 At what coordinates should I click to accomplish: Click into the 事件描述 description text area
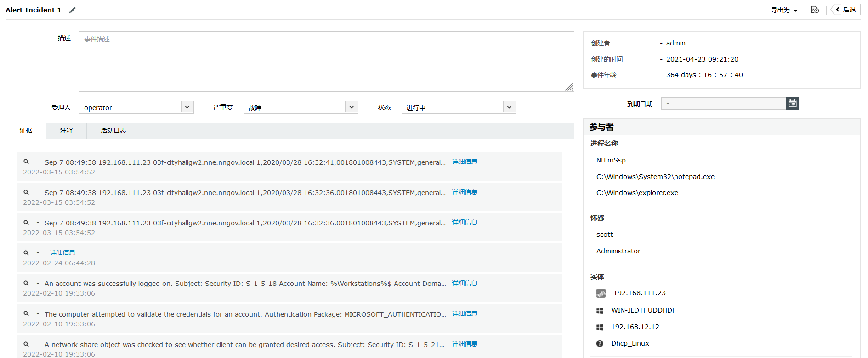tap(327, 62)
